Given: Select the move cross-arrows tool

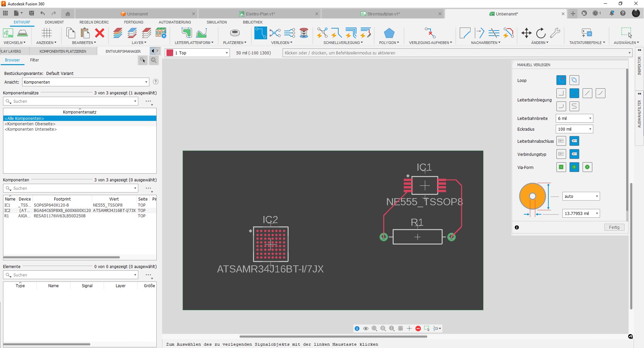Looking at the screenshot, I should tap(526, 33).
